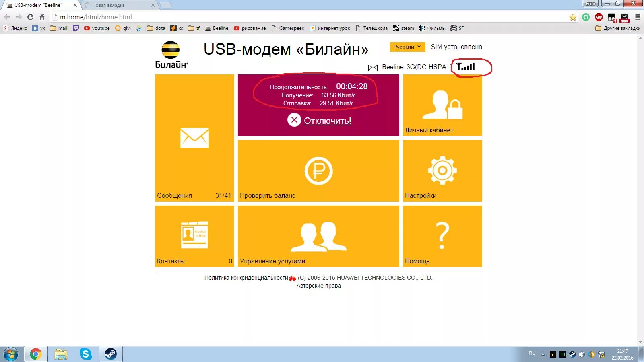Expand Другие закладки folder

coord(618,28)
